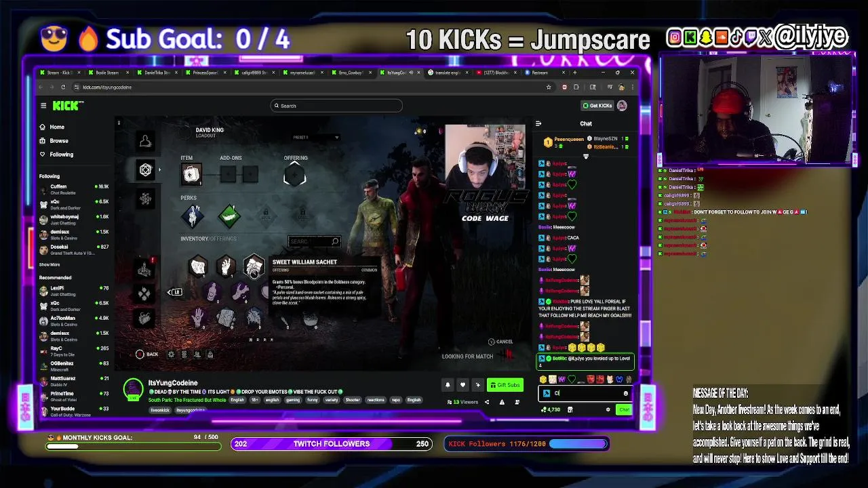Open MattSuarez recommended channel
Viewport: 868px width, 488px height.
[x=73, y=381]
